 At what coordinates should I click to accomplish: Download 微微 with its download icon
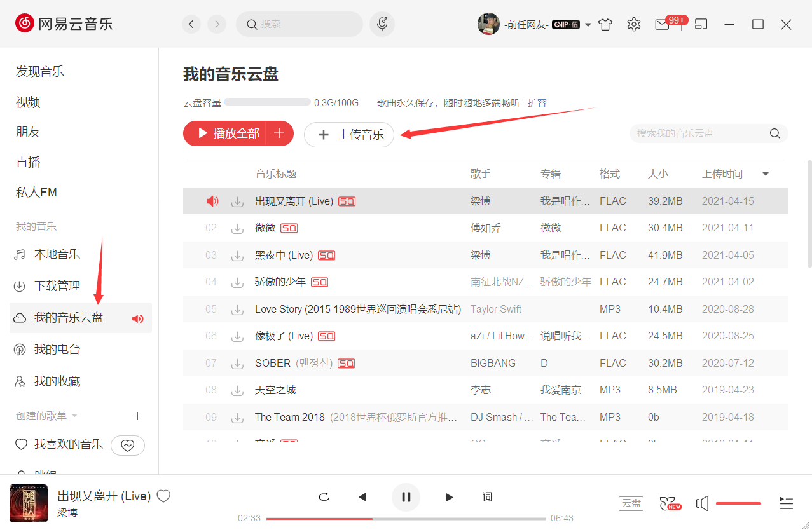click(x=237, y=228)
